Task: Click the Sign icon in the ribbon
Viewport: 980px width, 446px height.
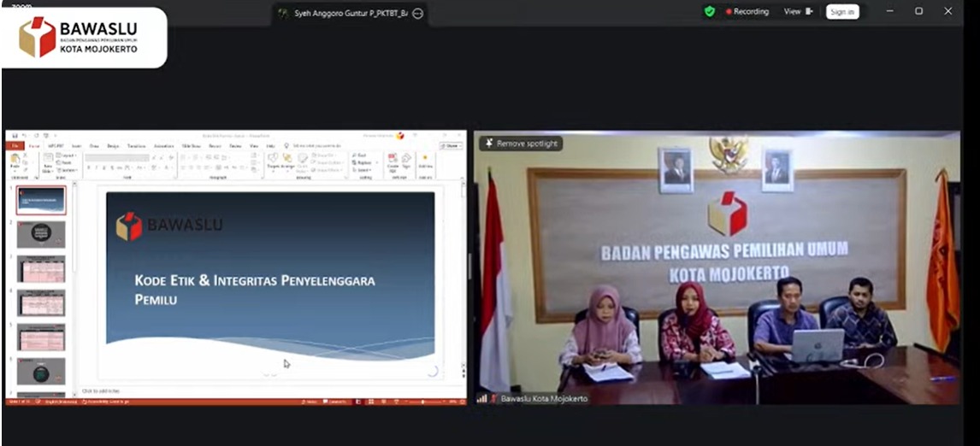Action: pos(406,160)
